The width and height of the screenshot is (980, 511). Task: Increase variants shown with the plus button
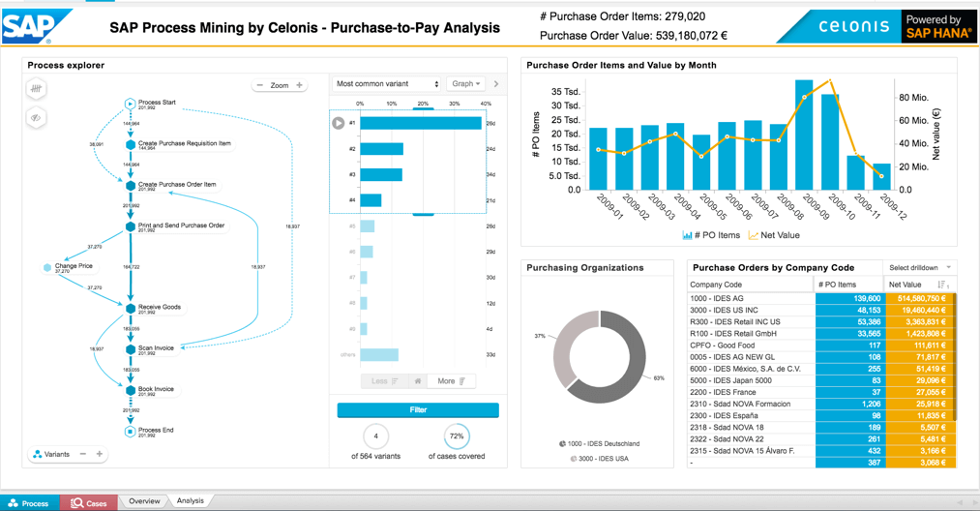tap(100, 454)
